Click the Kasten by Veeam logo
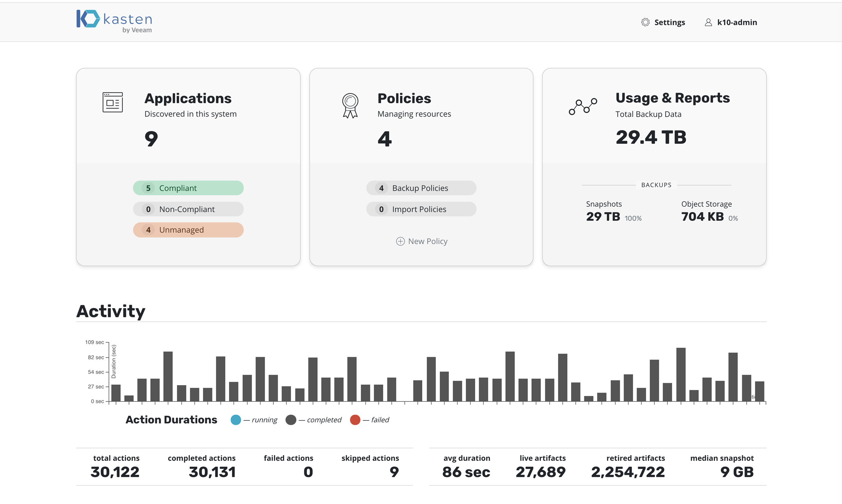 pyautogui.click(x=114, y=21)
